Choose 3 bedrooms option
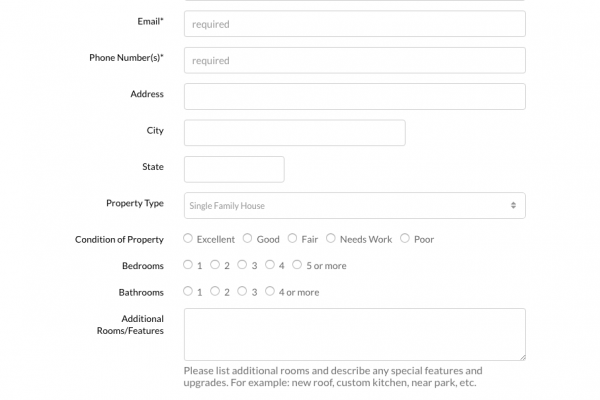Image resolution: width=600 pixels, height=400 pixels. point(243,265)
